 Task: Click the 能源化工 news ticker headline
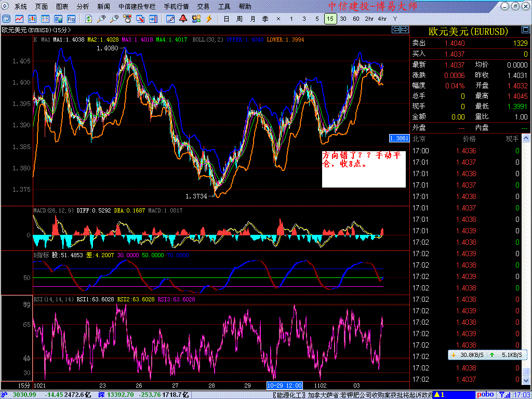353,395
